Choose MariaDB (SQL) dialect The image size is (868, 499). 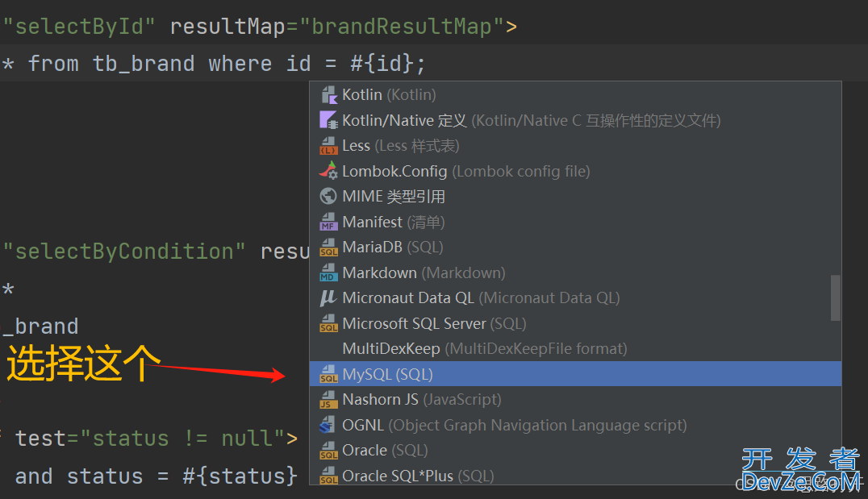[576, 247]
